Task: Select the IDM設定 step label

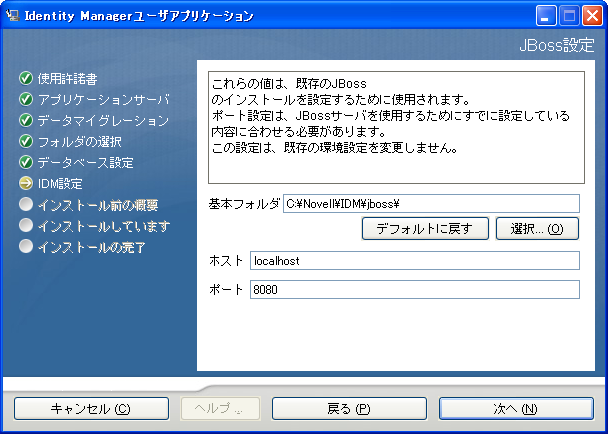Action: tap(60, 183)
